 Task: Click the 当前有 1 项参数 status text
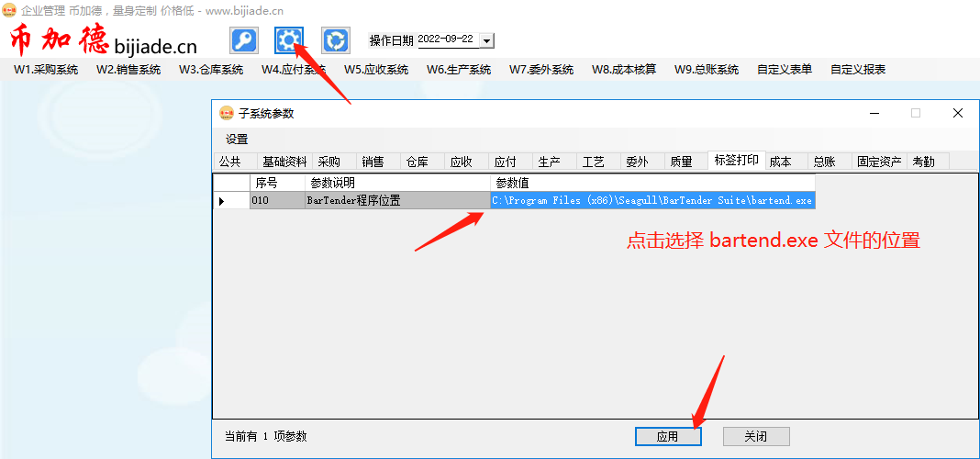266,436
